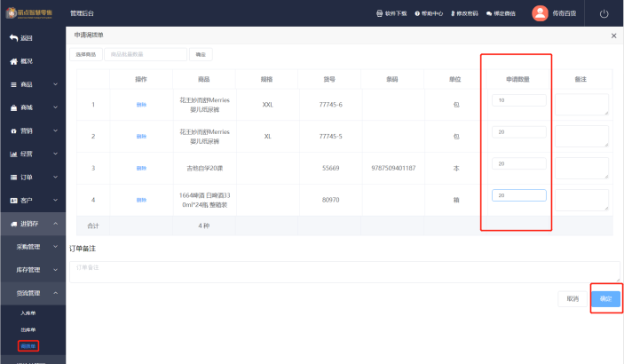This screenshot has height=364, width=624.
Task: Click the 营销 gift icon in sidebar
Action: (13, 131)
